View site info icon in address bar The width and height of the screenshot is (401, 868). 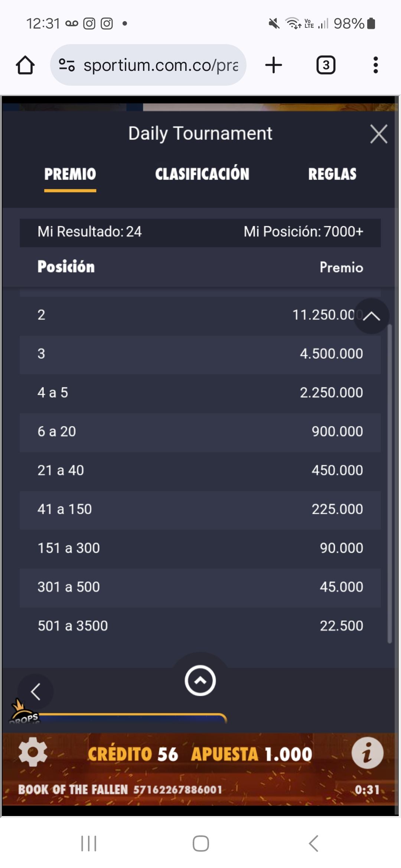[67, 65]
